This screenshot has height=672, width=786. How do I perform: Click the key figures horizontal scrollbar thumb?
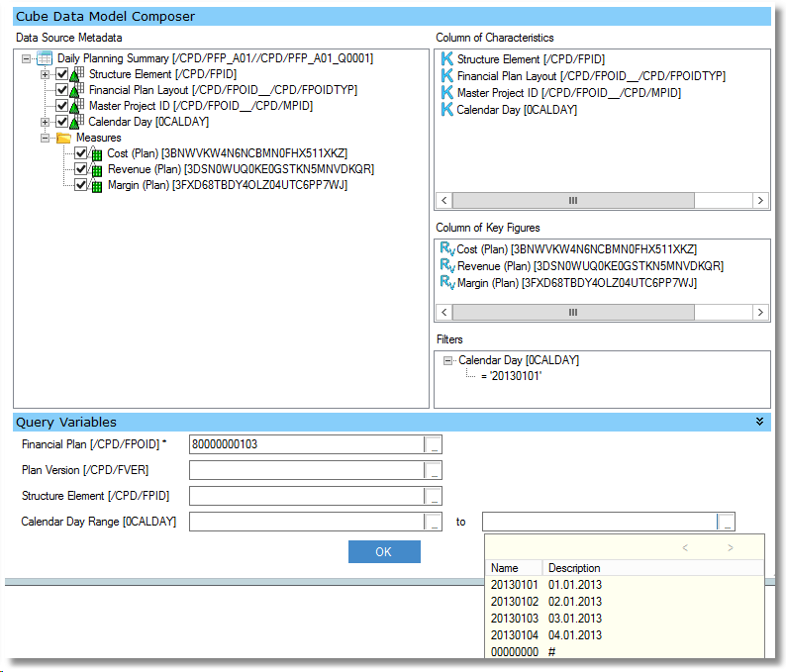(573, 312)
